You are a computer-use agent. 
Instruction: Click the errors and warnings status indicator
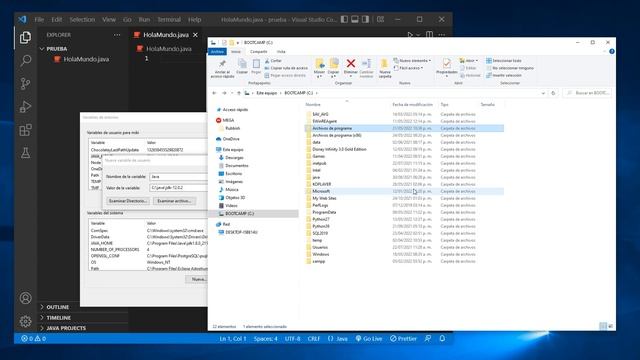tap(33, 338)
